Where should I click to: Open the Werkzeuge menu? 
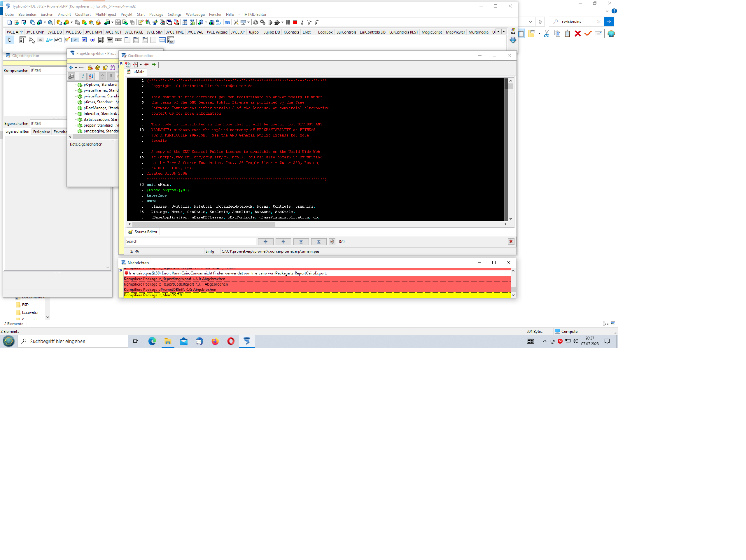pyautogui.click(x=195, y=15)
